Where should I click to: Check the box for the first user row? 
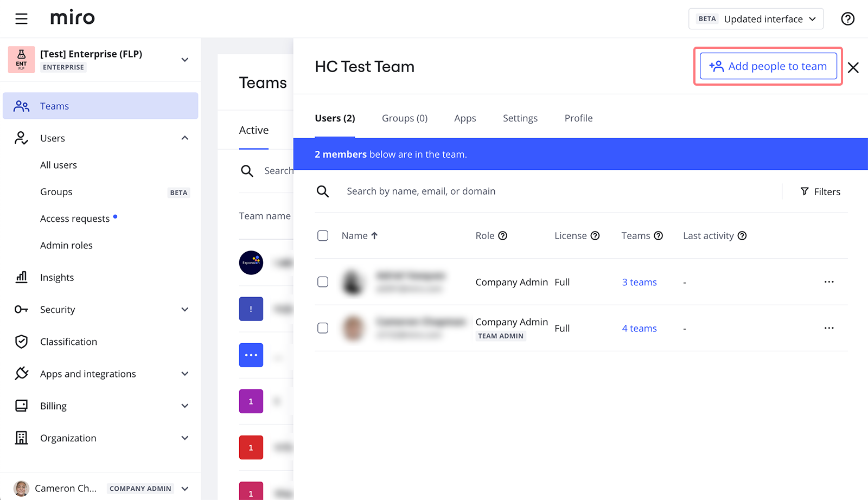click(323, 282)
